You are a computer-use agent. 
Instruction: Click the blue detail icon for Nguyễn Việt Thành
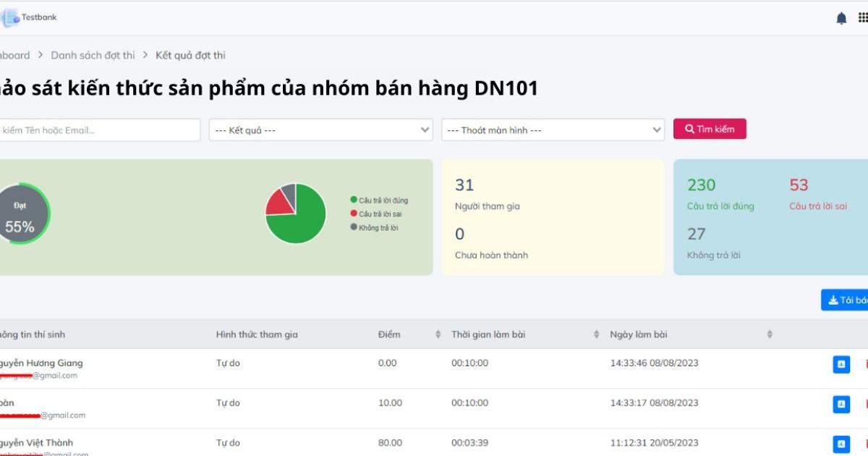point(841,444)
